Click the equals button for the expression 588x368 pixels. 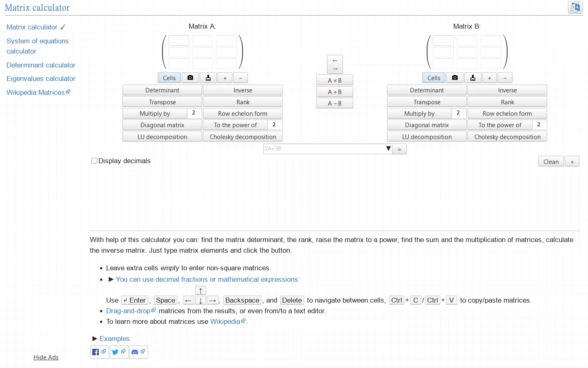click(x=399, y=149)
